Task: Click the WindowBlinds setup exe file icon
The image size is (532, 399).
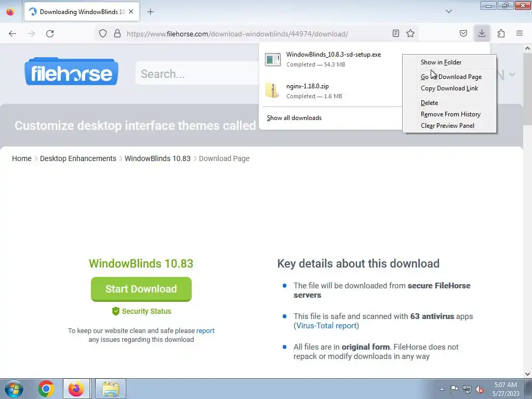Action: pyautogui.click(x=273, y=59)
